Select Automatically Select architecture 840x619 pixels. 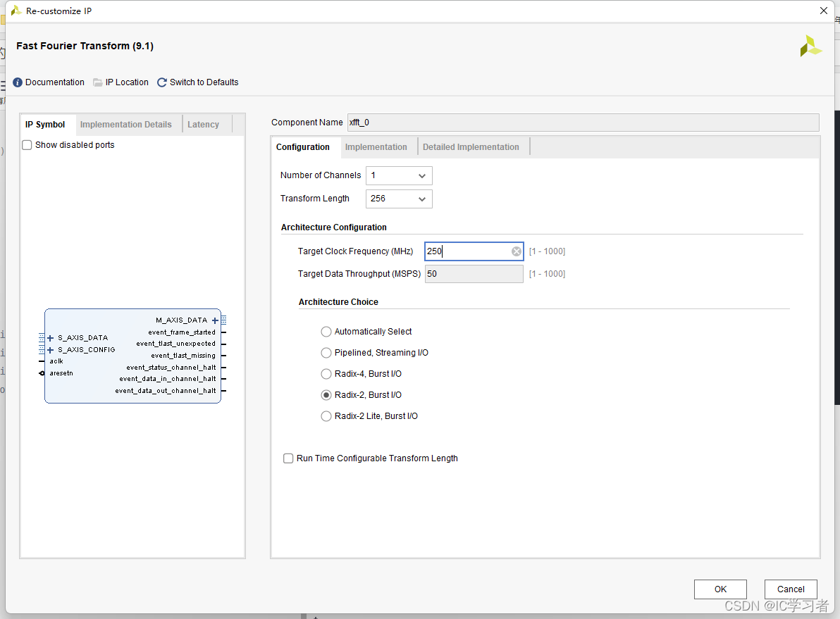tap(326, 332)
